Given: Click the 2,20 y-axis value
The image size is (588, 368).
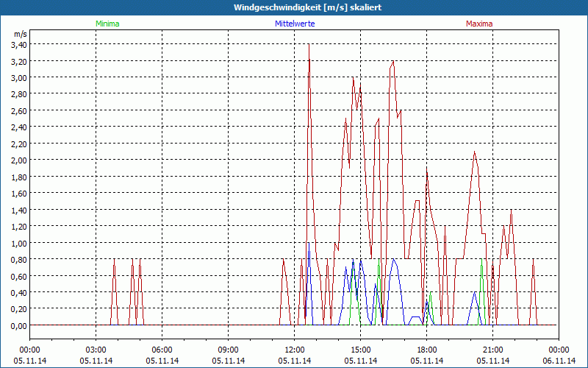Looking at the screenshot, I should (19, 144).
